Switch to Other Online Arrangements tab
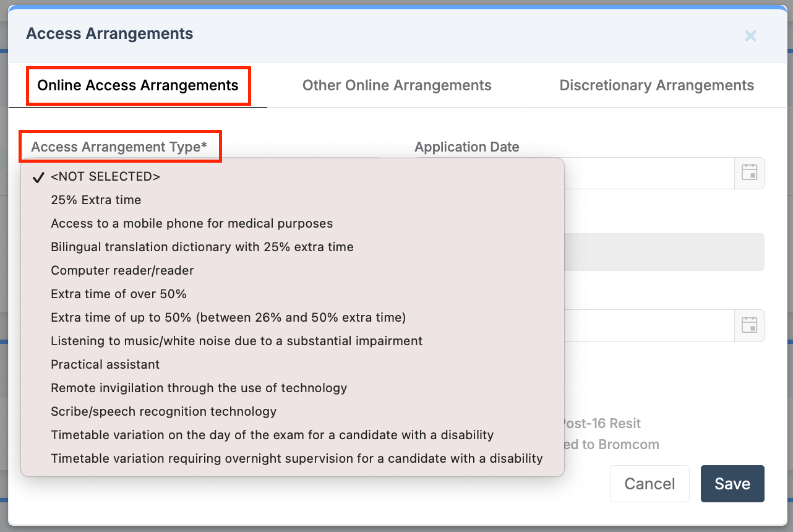Screen dimensions: 793x532 click(x=396, y=85)
